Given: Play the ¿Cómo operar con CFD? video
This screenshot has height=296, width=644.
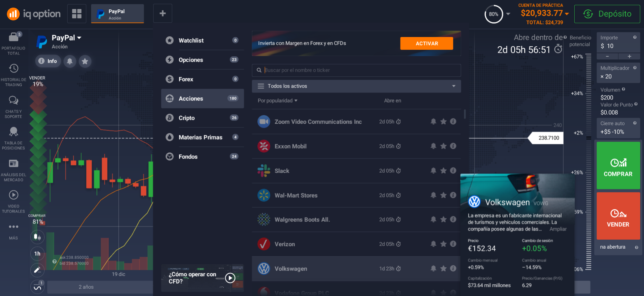Looking at the screenshot, I should [230, 278].
